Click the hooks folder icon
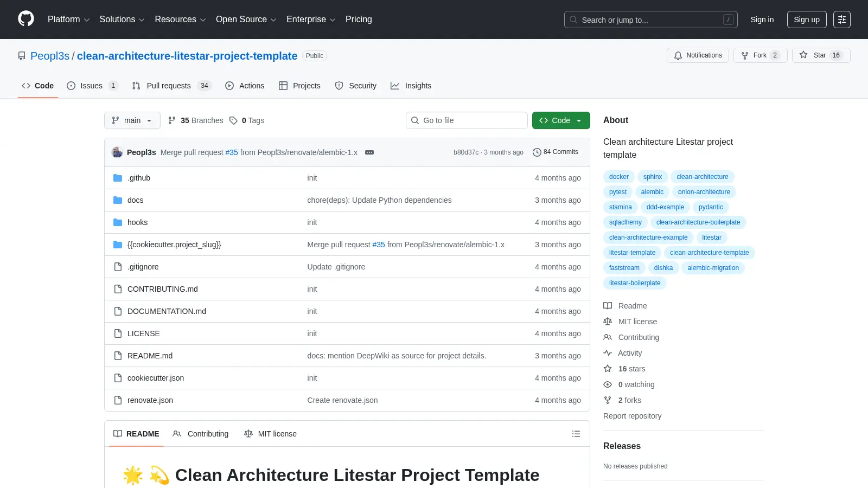Image resolution: width=868 pixels, height=488 pixels. point(118,222)
